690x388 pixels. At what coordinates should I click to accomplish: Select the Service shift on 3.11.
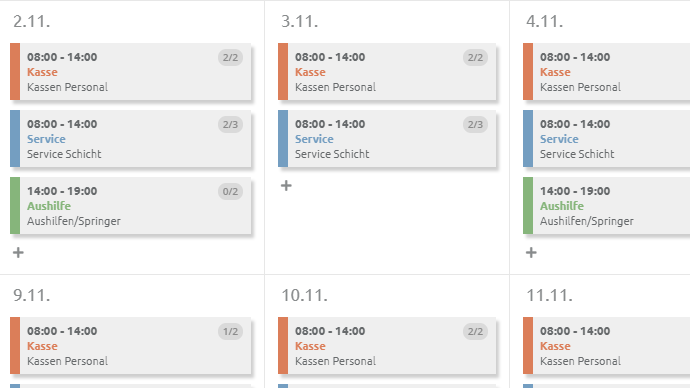pyautogui.click(x=387, y=139)
